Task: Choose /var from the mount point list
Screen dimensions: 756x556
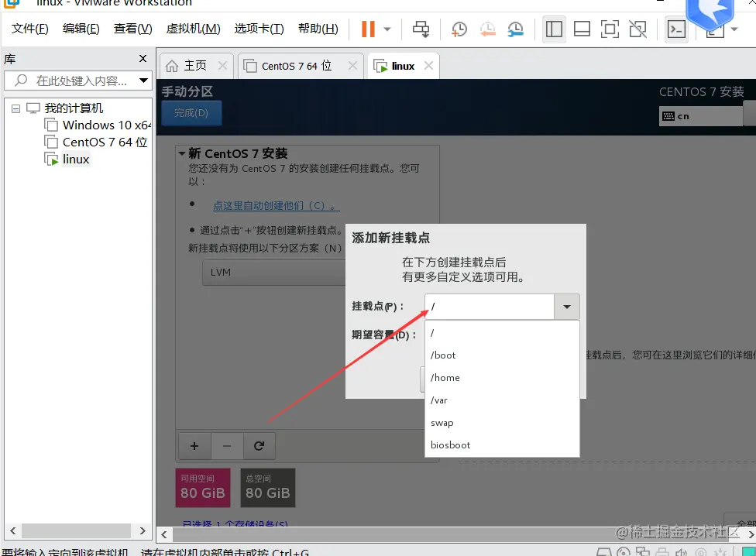Action: point(501,400)
